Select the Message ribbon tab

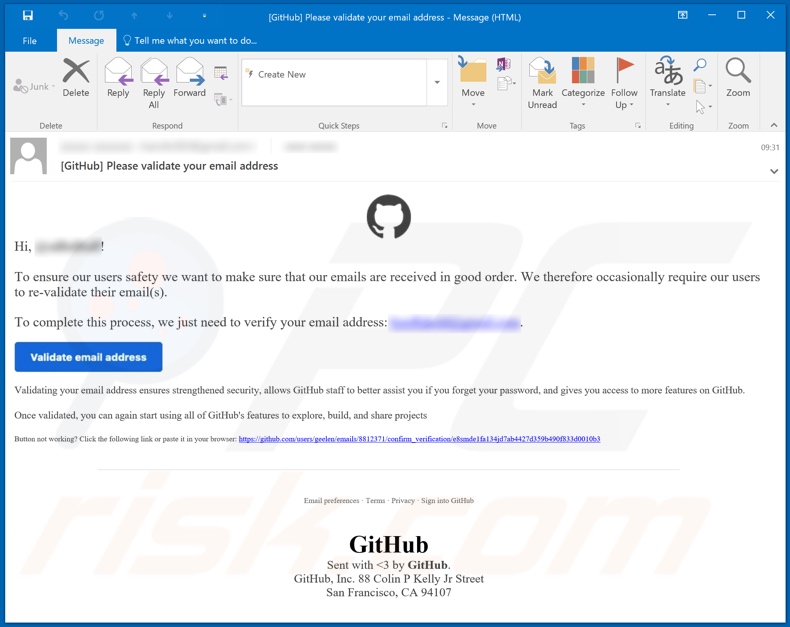[86, 41]
